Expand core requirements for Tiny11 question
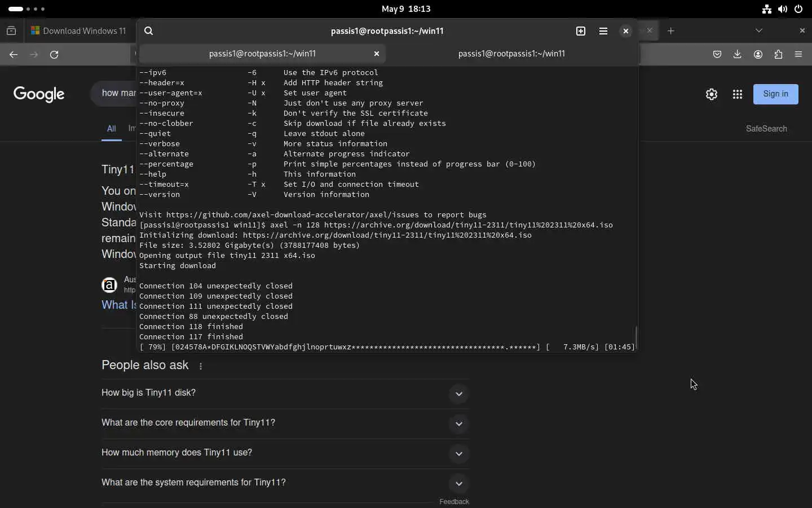Viewport: 812px width, 508px height. [285, 423]
